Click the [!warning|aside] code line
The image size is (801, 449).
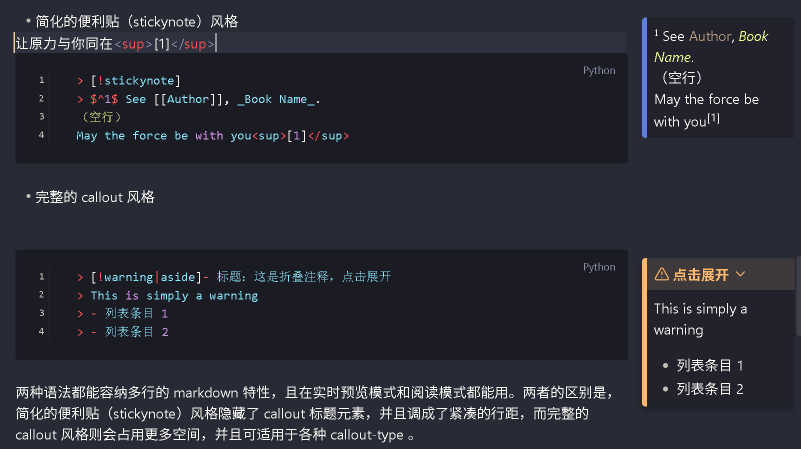(x=234, y=277)
